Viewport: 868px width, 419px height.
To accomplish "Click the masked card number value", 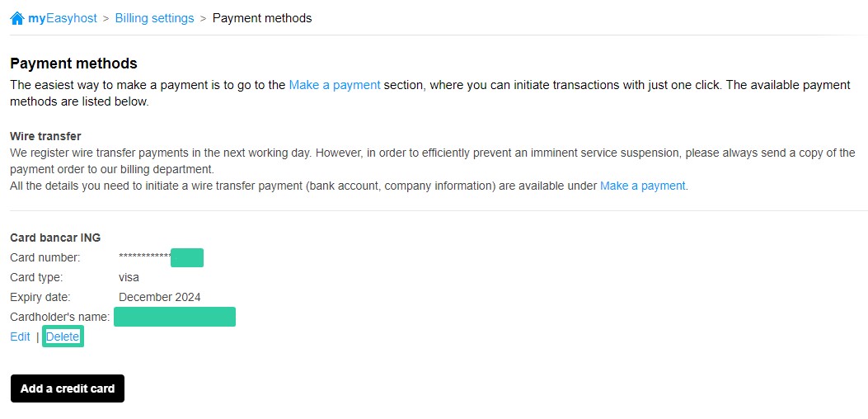I will [161, 257].
